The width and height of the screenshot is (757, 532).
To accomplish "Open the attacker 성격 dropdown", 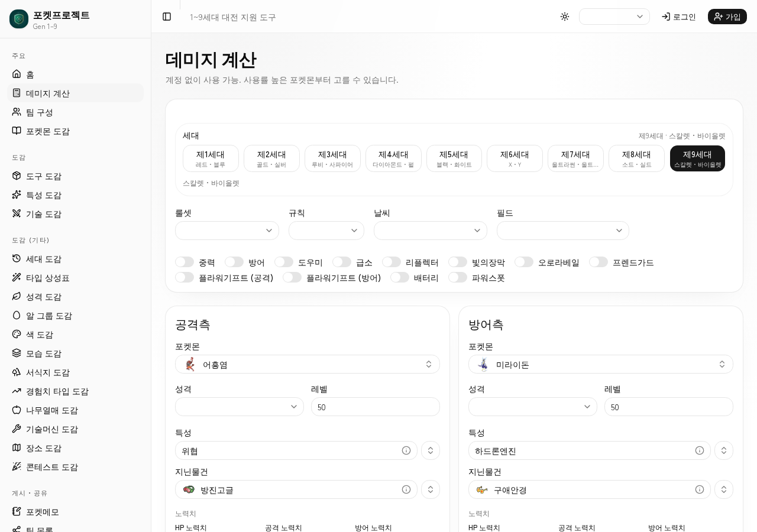I will (x=240, y=407).
